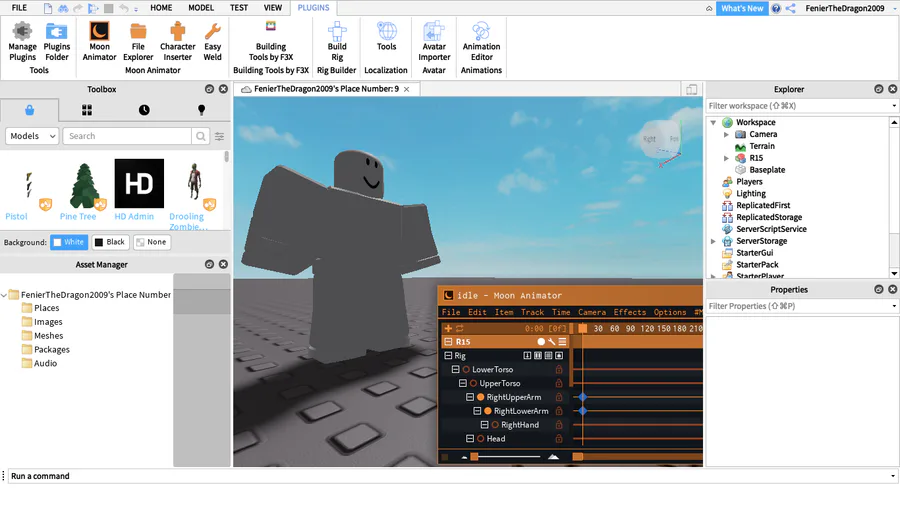Open the Pine Tree model link
Screen dimensions: 900x506
click(78, 216)
